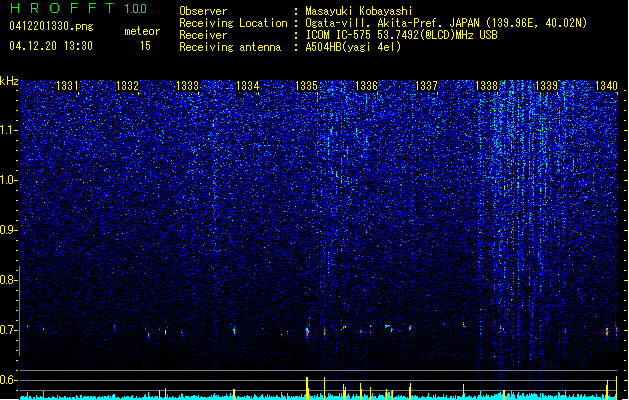
Task: Click the 0.8 kHz axis label
Action: [x=8, y=280]
